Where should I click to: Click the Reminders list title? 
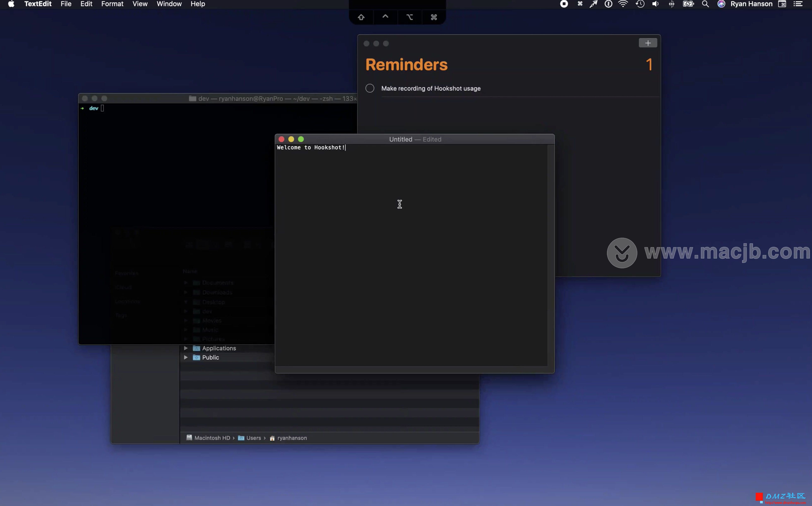406,65
